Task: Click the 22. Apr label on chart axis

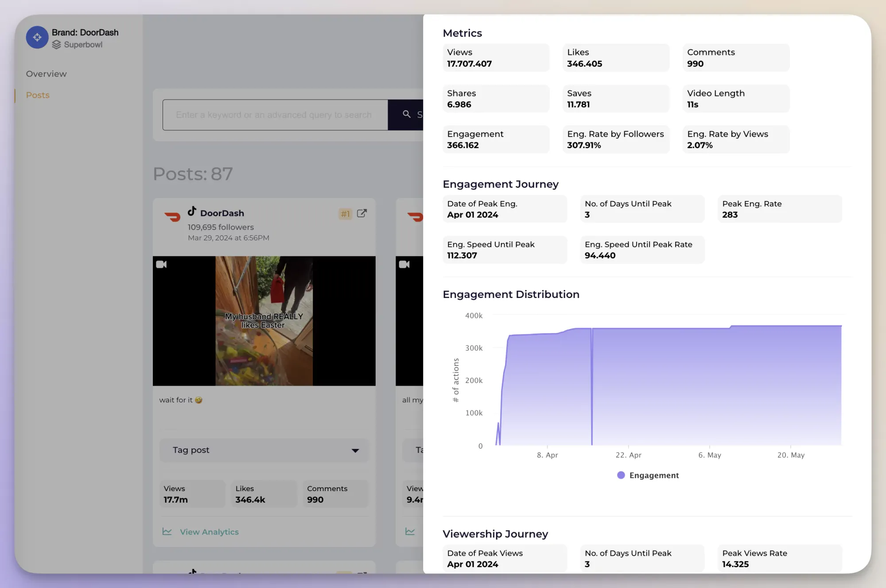Action: (x=628, y=455)
